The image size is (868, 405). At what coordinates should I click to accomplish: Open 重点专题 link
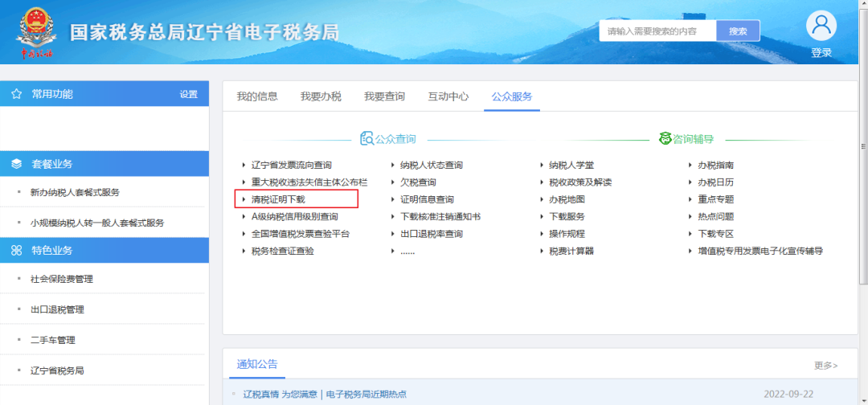click(x=716, y=199)
